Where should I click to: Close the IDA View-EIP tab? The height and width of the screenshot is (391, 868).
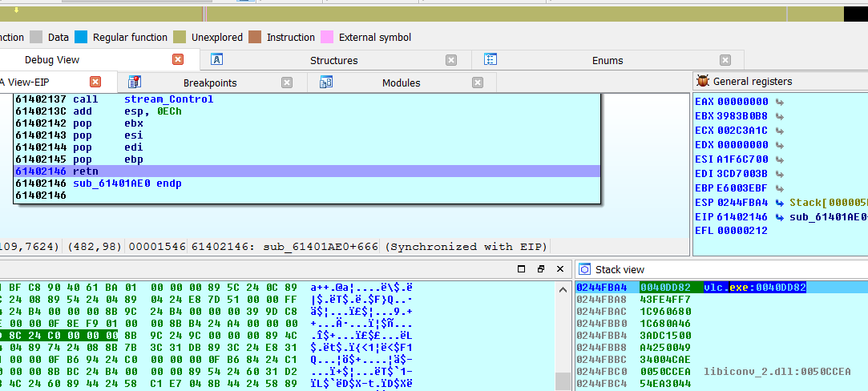coord(95,82)
